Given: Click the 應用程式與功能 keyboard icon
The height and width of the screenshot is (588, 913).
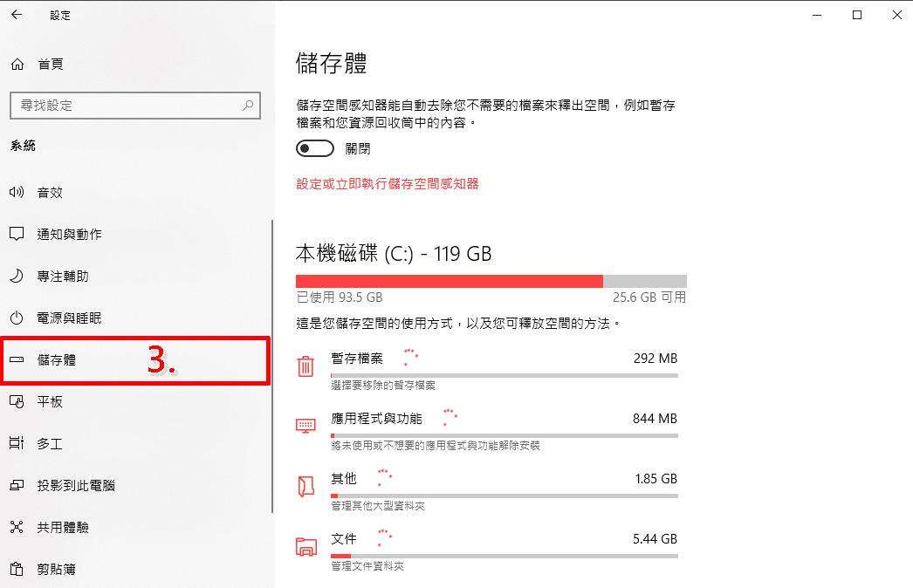Looking at the screenshot, I should [x=305, y=426].
